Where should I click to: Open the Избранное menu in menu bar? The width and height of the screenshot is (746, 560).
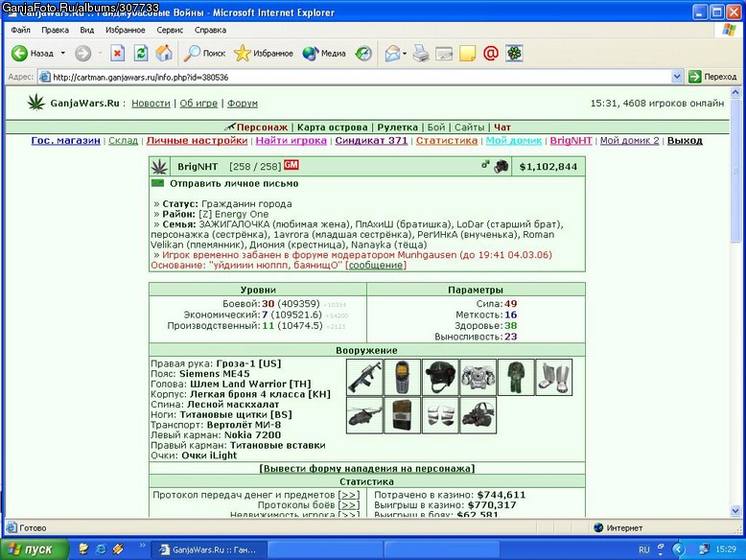coord(125,30)
